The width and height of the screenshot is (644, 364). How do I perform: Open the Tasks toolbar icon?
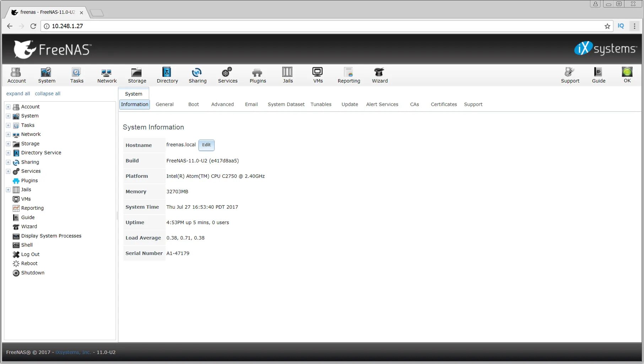(77, 75)
